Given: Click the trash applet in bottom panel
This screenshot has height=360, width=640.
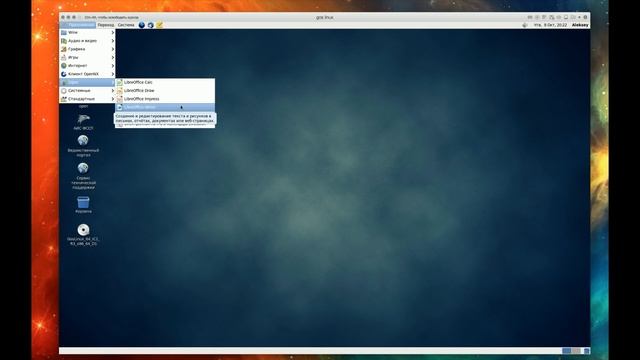Looking at the screenshot, I should (587, 351).
